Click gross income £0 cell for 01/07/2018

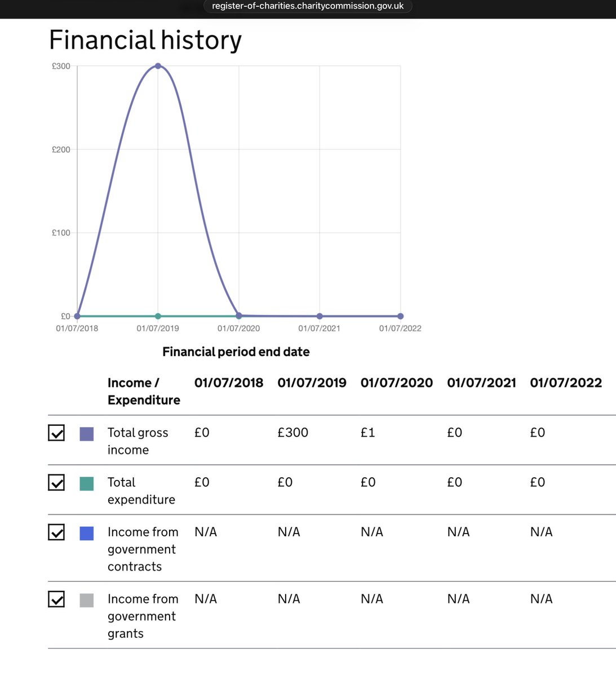202,433
